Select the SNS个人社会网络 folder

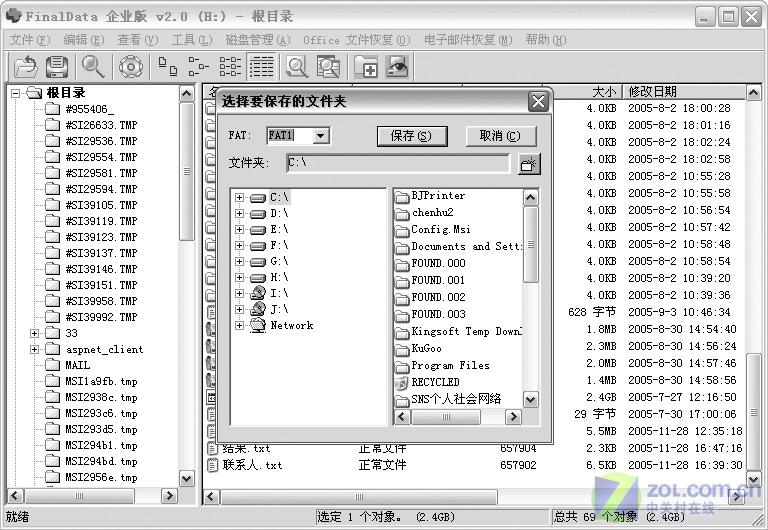tap(448, 400)
